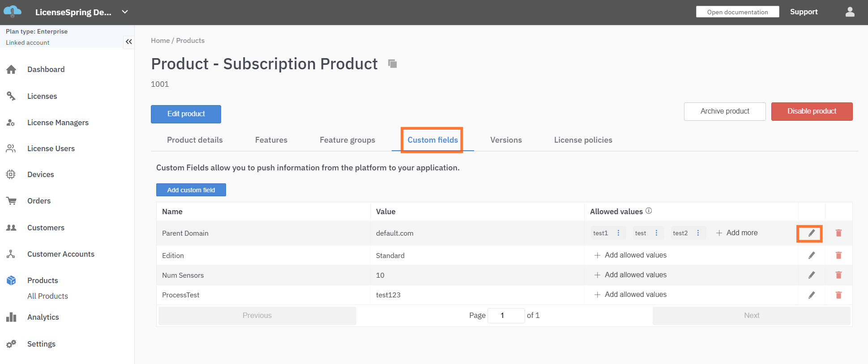This screenshot has height=364, width=868.
Task: Delete the ProcessTest custom field
Action: pos(838,295)
